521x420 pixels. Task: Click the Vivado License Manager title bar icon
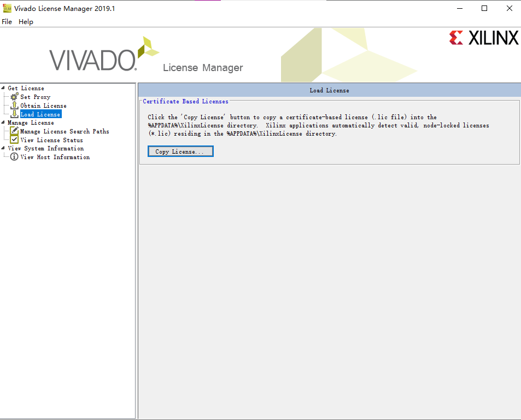7,8
